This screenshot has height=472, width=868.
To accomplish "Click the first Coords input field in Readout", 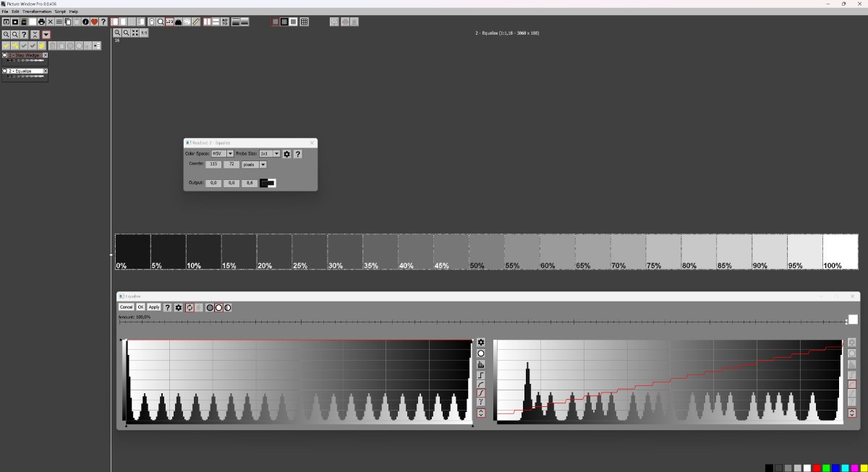I will click(x=213, y=164).
